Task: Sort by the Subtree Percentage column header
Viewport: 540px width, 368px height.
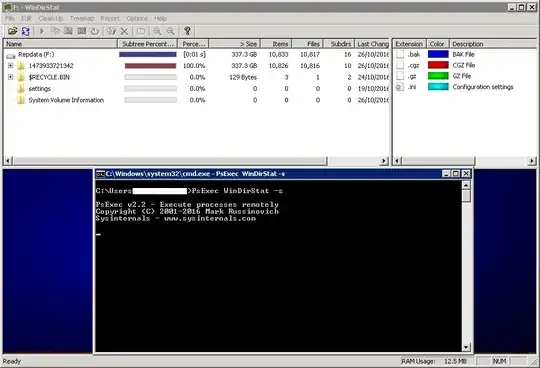Action: coord(147,44)
